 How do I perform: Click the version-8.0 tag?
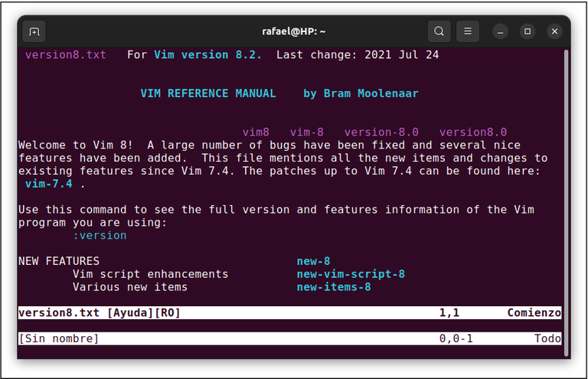pyautogui.click(x=381, y=132)
